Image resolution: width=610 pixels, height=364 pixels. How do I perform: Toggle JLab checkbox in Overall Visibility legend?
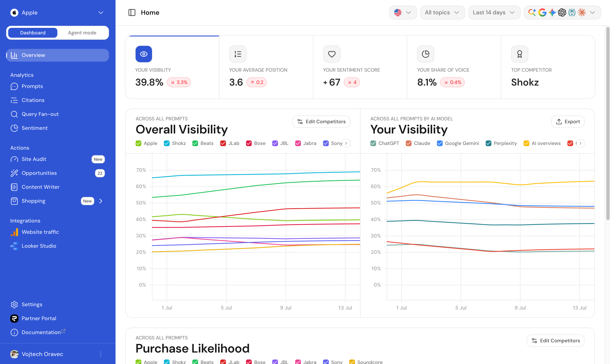click(223, 143)
